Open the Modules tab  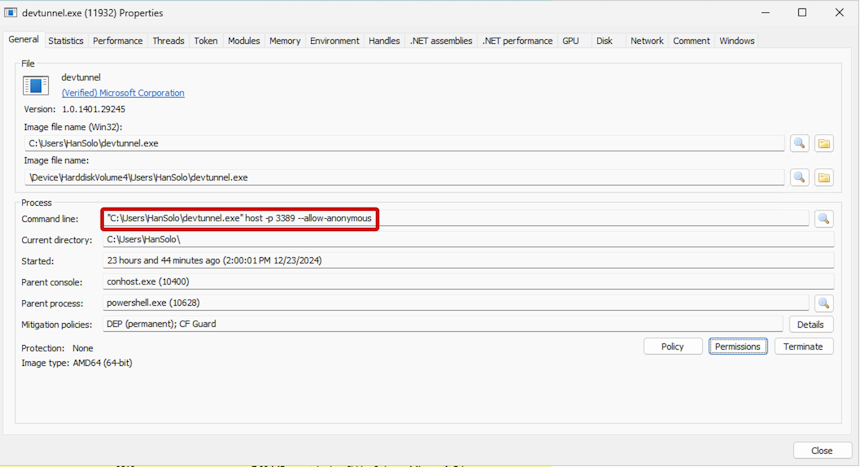pyautogui.click(x=244, y=41)
